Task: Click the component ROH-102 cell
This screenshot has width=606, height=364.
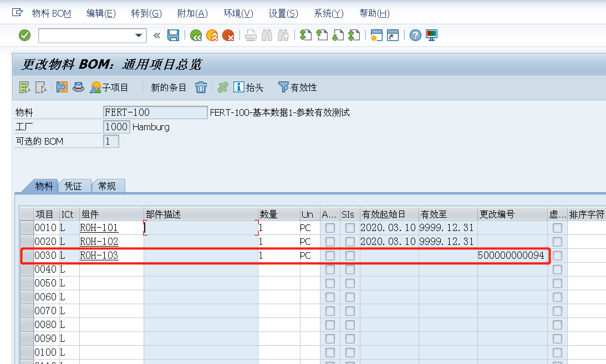Action: click(x=111, y=242)
